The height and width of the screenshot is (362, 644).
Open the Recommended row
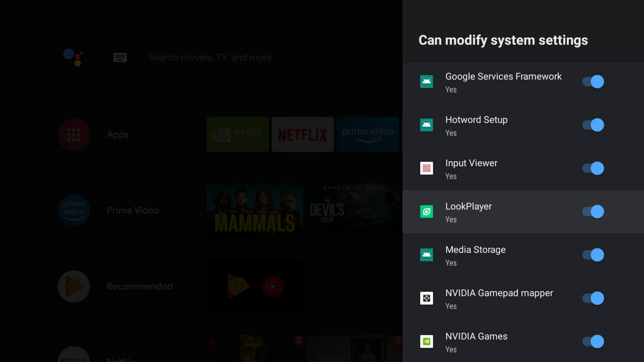73,286
